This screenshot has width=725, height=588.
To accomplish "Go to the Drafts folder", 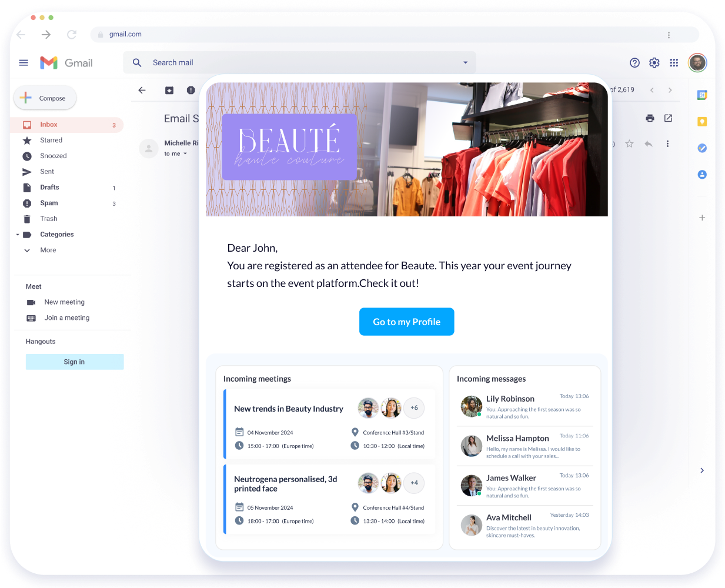I will [x=49, y=188].
